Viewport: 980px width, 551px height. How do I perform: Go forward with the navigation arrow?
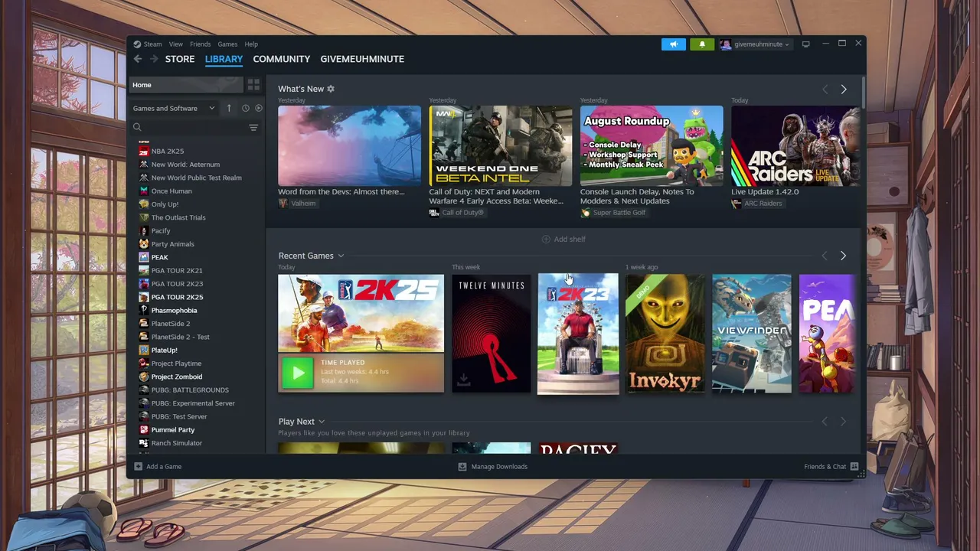(x=154, y=59)
